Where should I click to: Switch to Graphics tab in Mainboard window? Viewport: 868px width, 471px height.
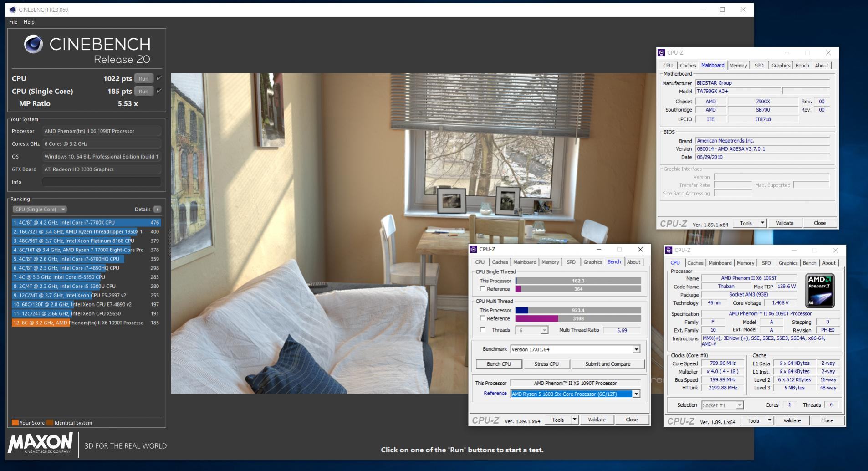click(x=781, y=66)
